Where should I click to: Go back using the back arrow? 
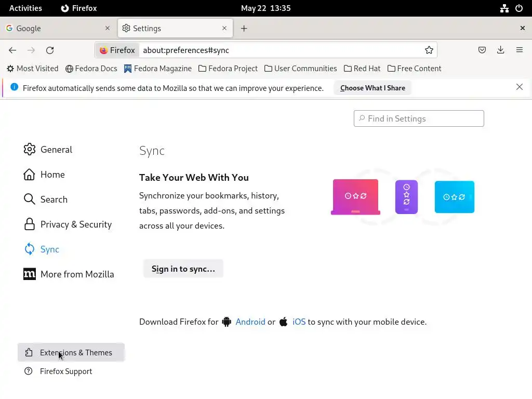coord(12,50)
